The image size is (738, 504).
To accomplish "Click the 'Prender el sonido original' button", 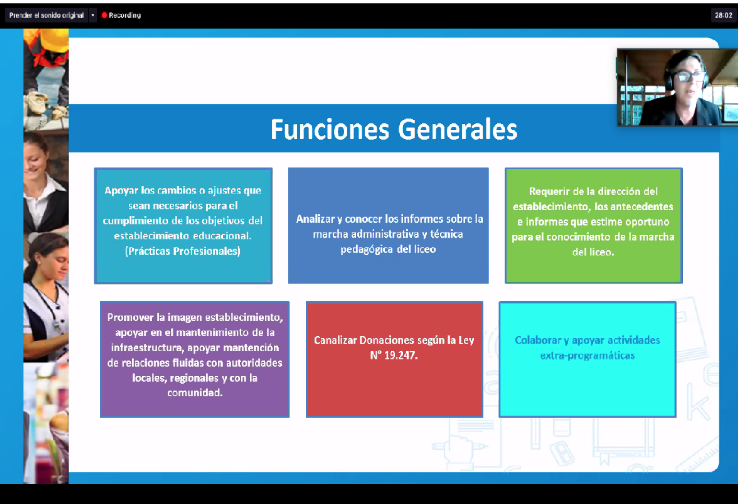I will coord(46,15).
